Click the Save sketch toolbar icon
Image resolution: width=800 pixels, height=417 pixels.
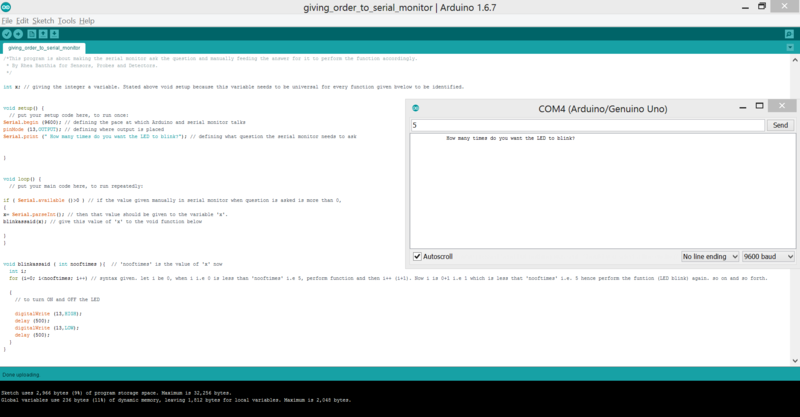54,33
